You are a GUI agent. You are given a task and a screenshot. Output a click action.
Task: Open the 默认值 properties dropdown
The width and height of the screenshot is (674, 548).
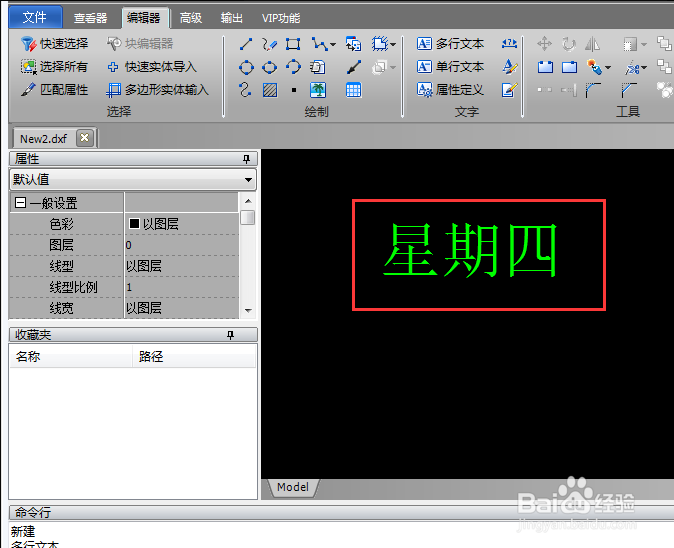[x=248, y=180]
